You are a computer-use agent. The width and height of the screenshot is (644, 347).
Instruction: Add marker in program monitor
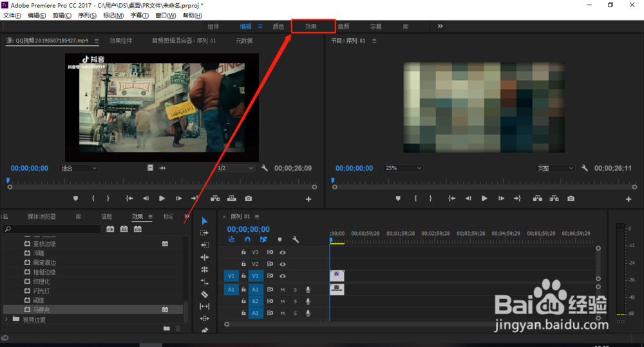(x=398, y=198)
